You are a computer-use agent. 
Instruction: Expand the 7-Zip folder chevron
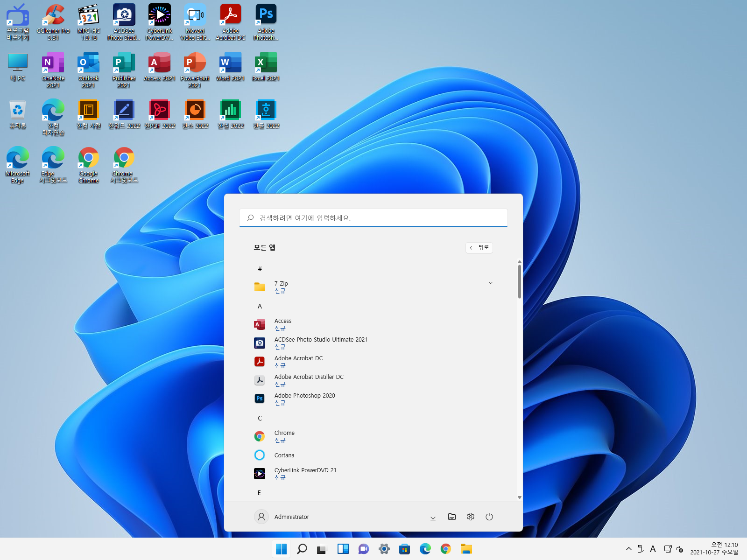[x=491, y=283]
